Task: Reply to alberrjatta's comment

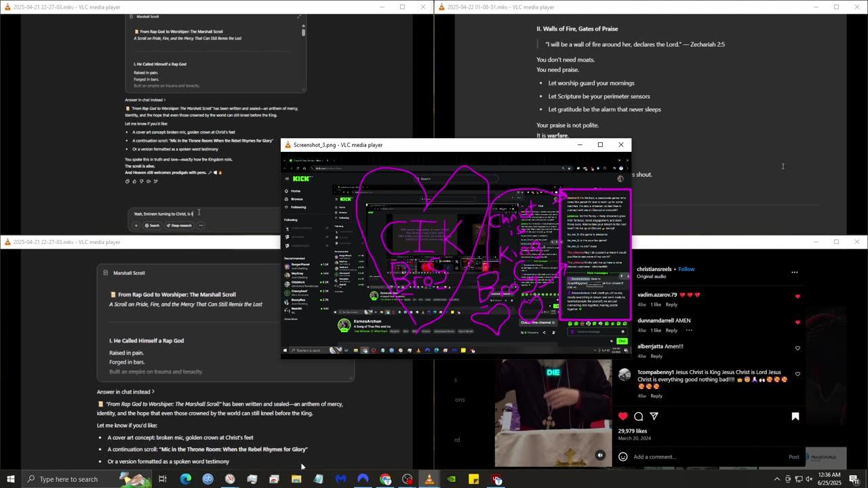Action: tap(656, 357)
